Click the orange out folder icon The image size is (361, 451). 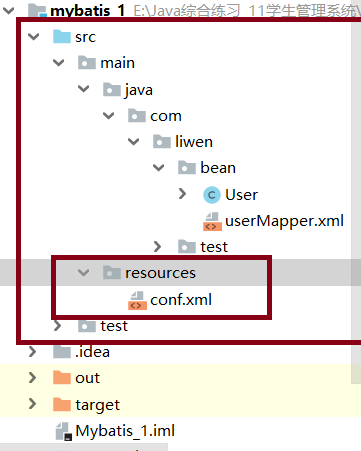[62, 377]
